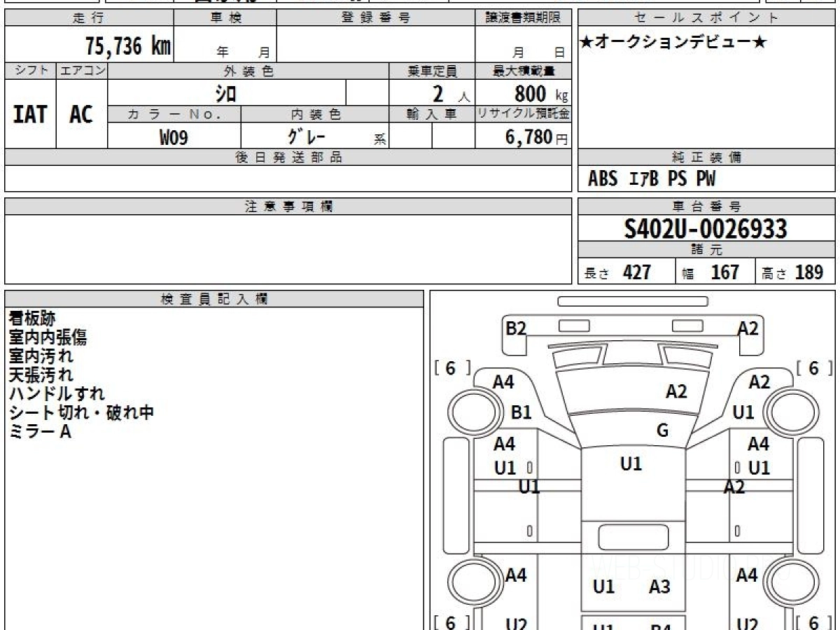Click the note シート切れ・破れ中
The height and width of the screenshot is (630, 840).
[81, 412]
